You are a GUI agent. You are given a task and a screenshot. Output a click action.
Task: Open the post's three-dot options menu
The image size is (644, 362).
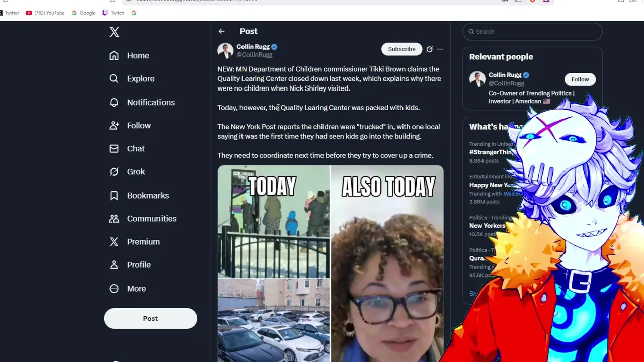coord(440,49)
